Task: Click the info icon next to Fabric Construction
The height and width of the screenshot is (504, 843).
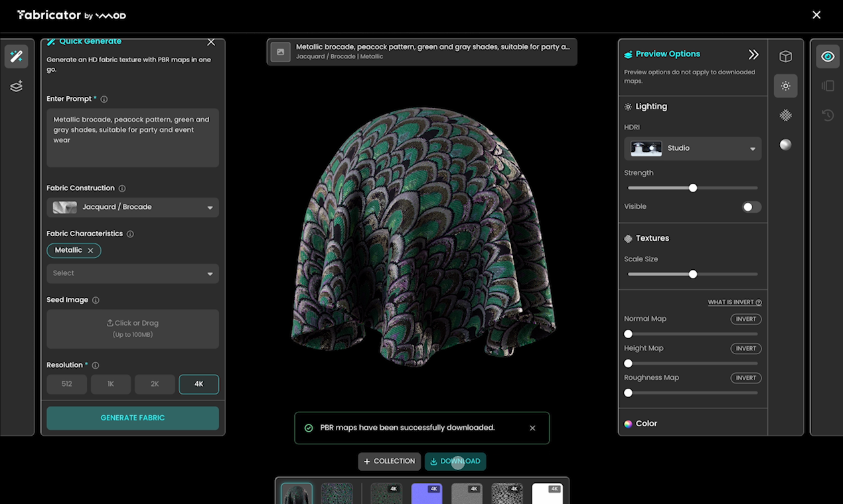Action: point(122,188)
